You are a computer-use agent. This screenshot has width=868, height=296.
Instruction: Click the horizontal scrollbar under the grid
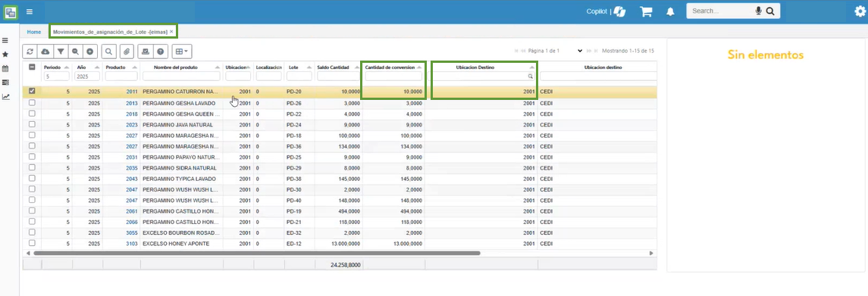coord(257,253)
